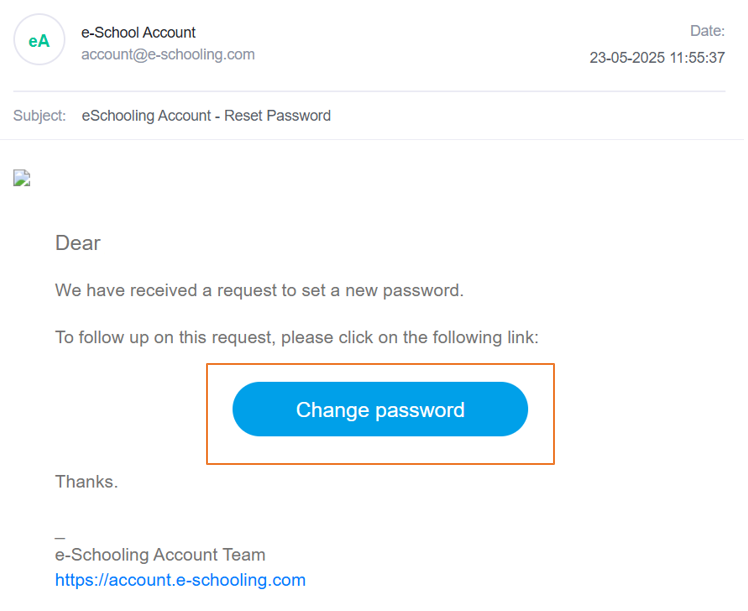Click the divider line below sender details
This screenshot has width=748, height=611.
[x=369, y=91]
